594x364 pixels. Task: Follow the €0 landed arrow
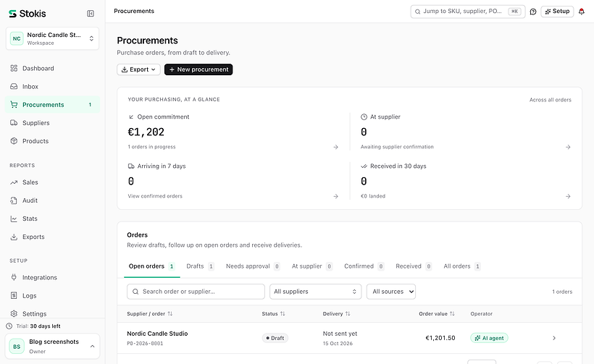tap(568, 196)
